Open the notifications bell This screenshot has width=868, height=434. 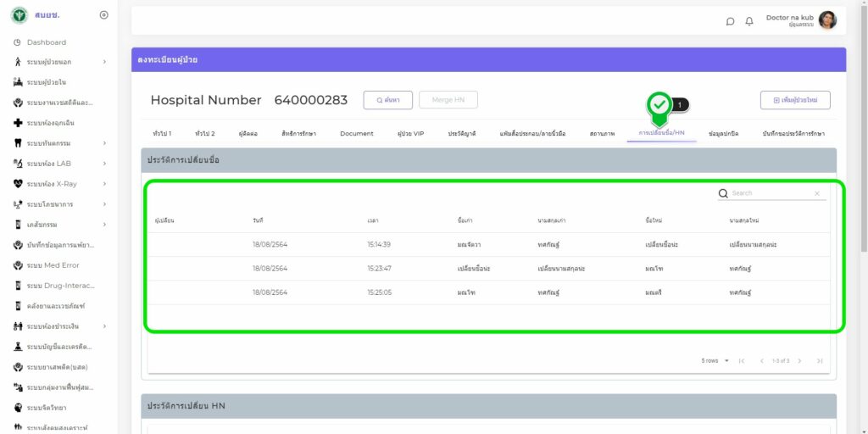coord(749,21)
